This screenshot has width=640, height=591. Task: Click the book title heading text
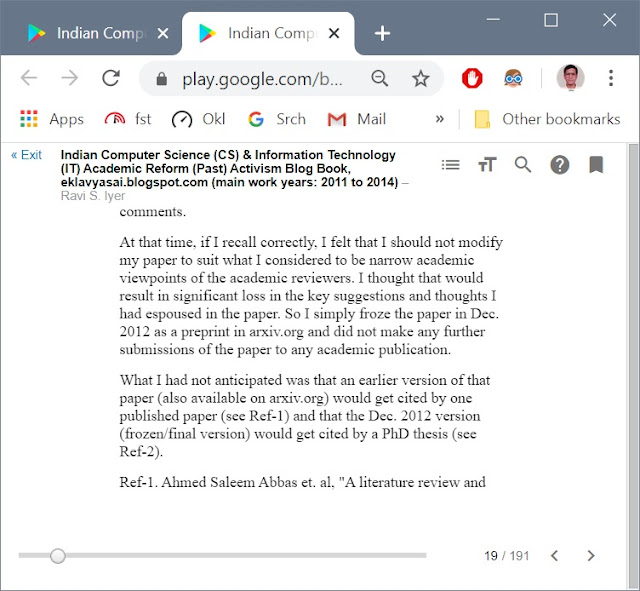[229, 168]
